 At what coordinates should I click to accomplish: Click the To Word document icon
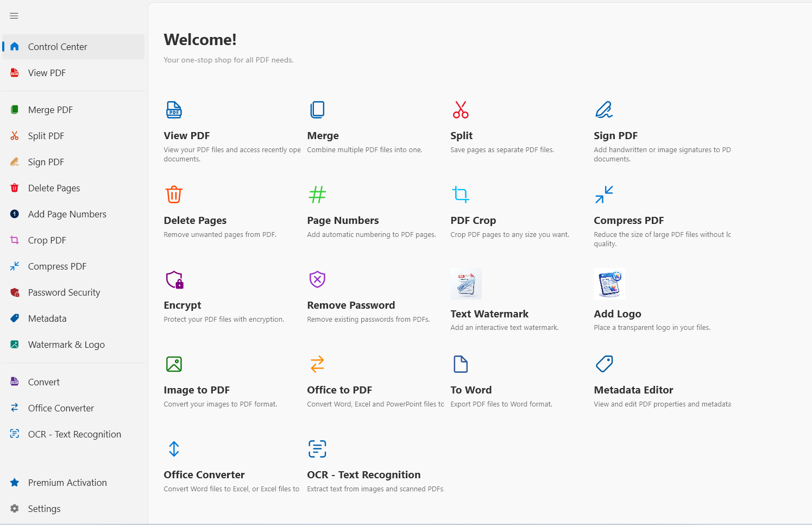pos(461,364)
